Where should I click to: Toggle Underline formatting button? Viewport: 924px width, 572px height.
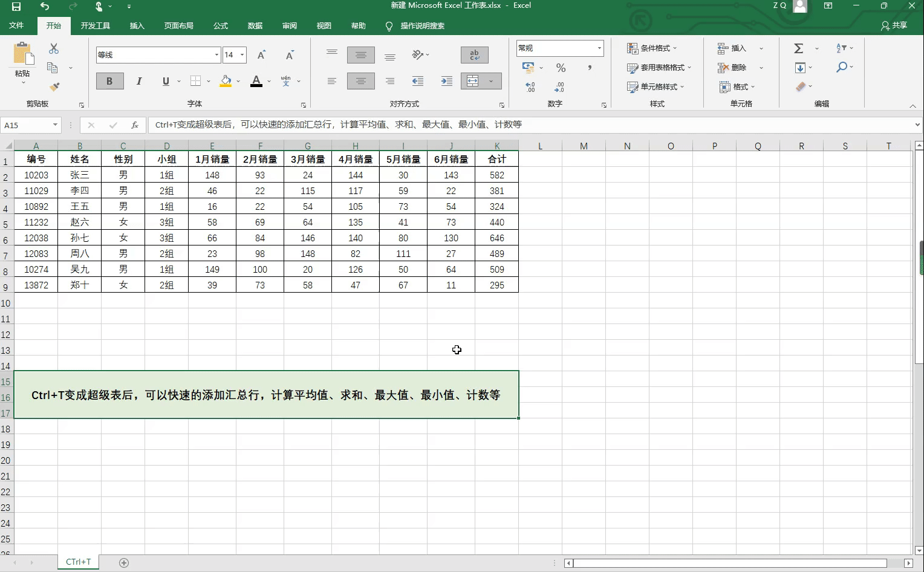click(x=166, y=81)
